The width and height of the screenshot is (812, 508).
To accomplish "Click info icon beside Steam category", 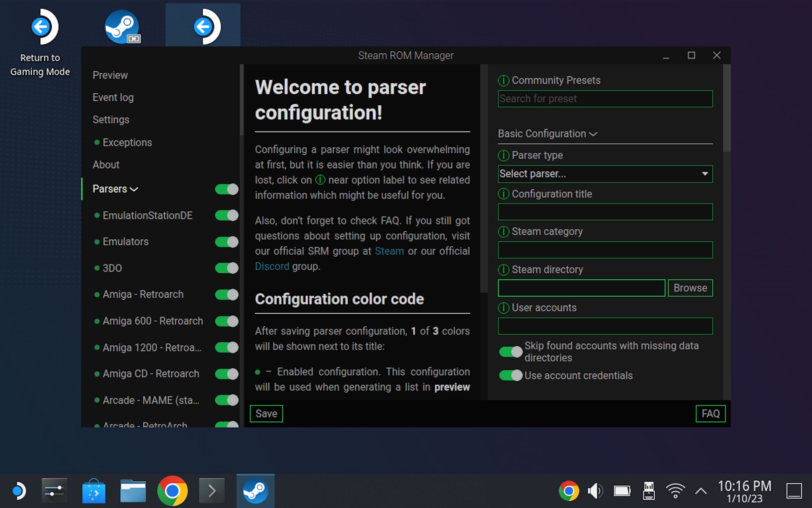I will coord(503,231).
